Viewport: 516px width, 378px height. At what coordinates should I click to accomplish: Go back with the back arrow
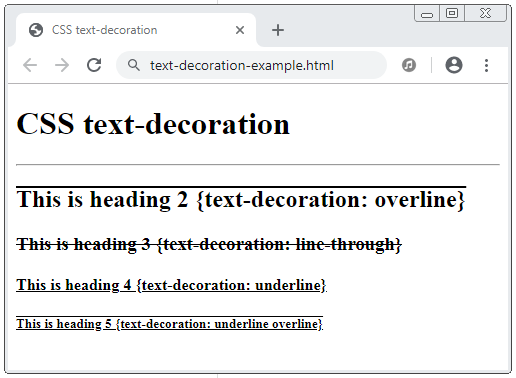coord(30,65)
